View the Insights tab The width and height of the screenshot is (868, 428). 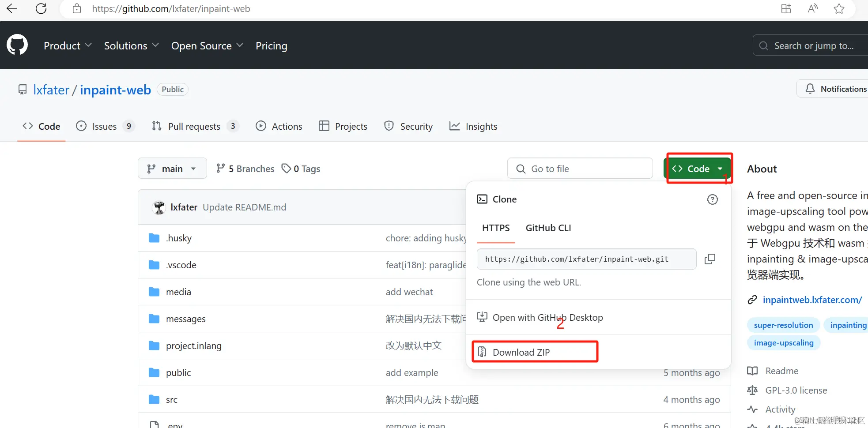coord(473,126)
